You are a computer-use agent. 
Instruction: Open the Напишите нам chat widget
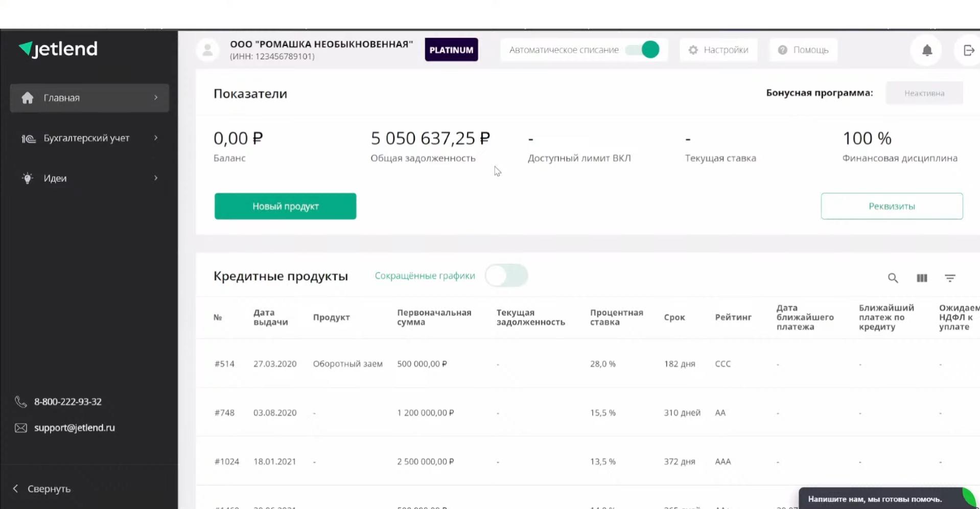tap(888, 499)
